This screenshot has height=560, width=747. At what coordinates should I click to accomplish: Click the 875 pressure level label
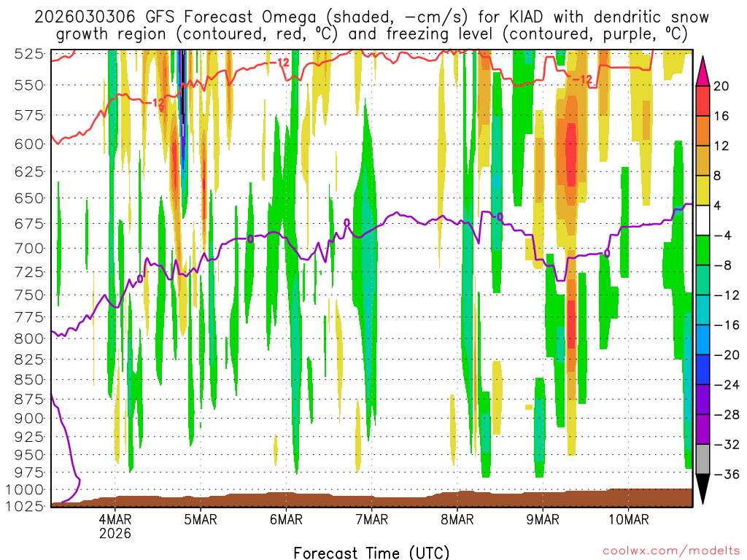29,400
